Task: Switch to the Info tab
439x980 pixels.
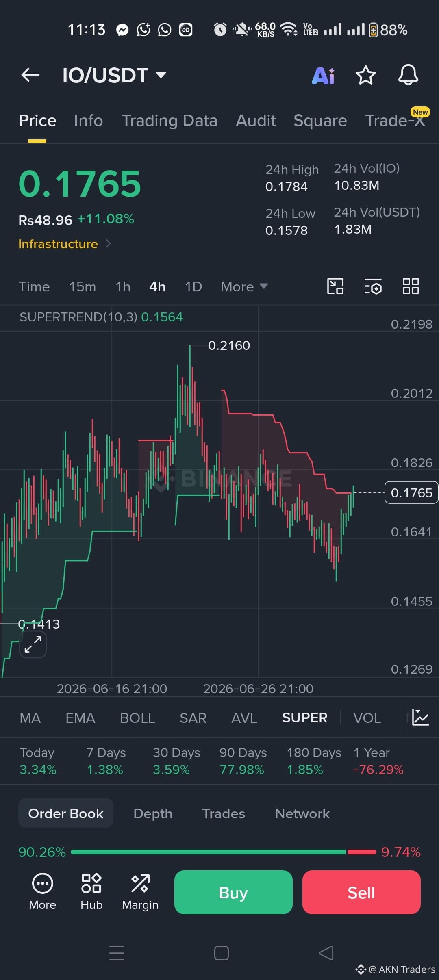Action: 89,121
